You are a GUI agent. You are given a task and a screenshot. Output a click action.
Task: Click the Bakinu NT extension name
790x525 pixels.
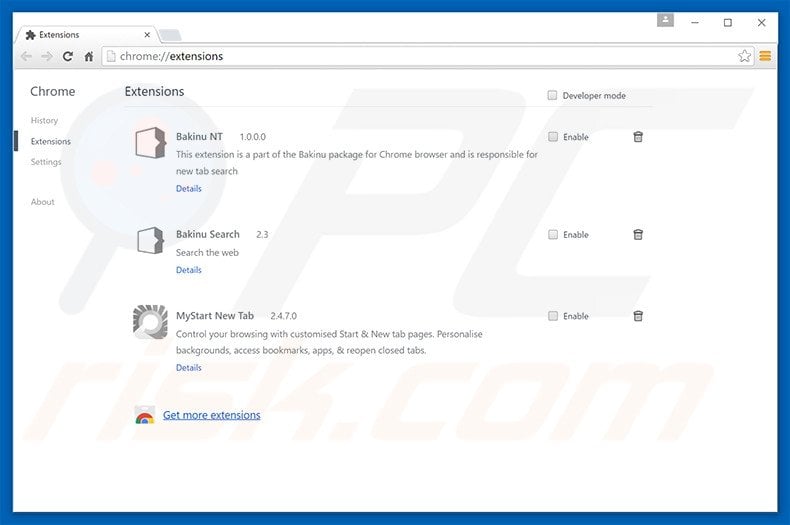coord(199,137)
